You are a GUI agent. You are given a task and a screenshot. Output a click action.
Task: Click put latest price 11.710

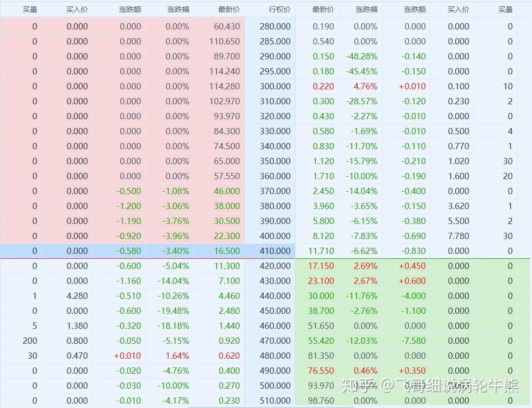click(321, 251)
